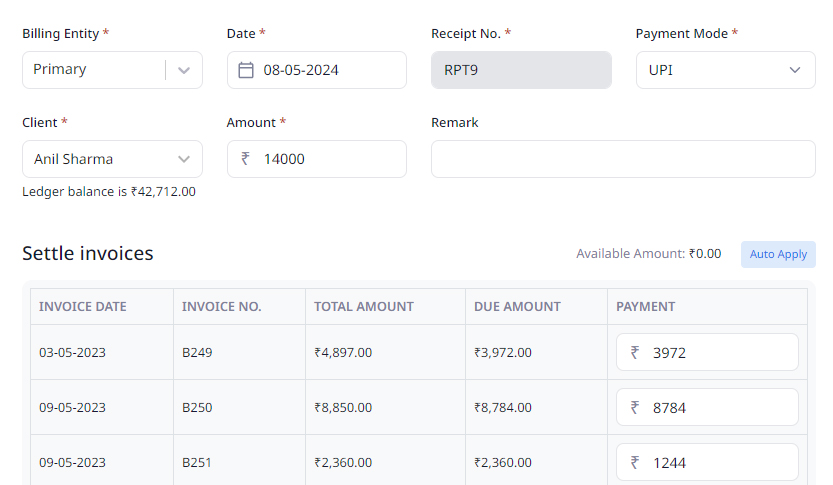Open Client dropdown showing Anil Sharma
Image resolution: width=833 pixels, height=485 pixels.
(112, 159)
